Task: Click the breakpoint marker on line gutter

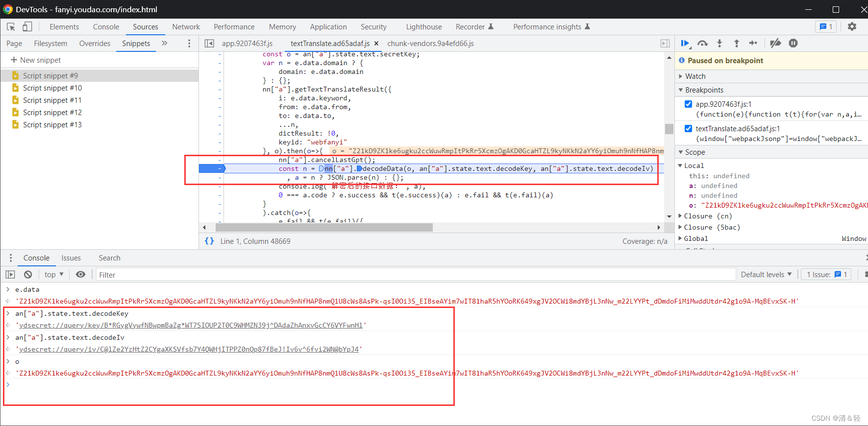Action: pos(212,168)
